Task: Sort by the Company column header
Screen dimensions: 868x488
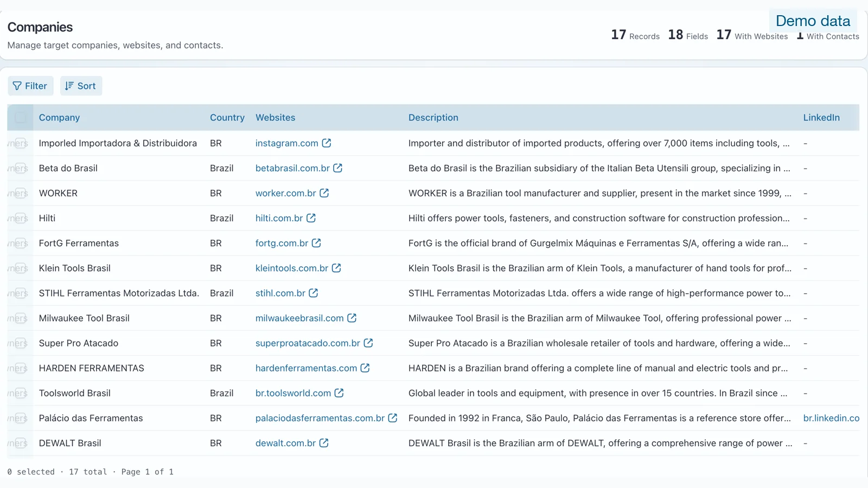Action: pos(59,117)
